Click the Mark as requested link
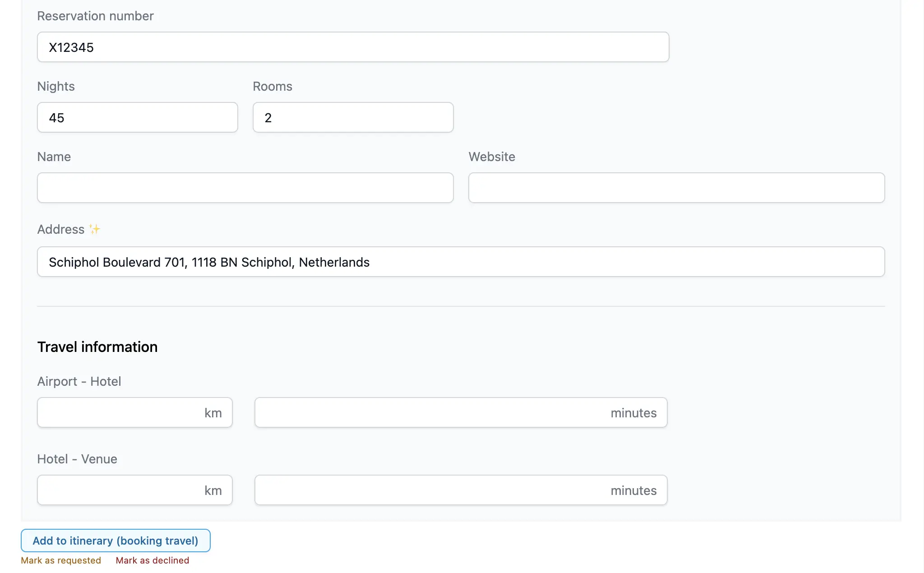The height and width of the screenshot is (573, 924). point(61,560)
